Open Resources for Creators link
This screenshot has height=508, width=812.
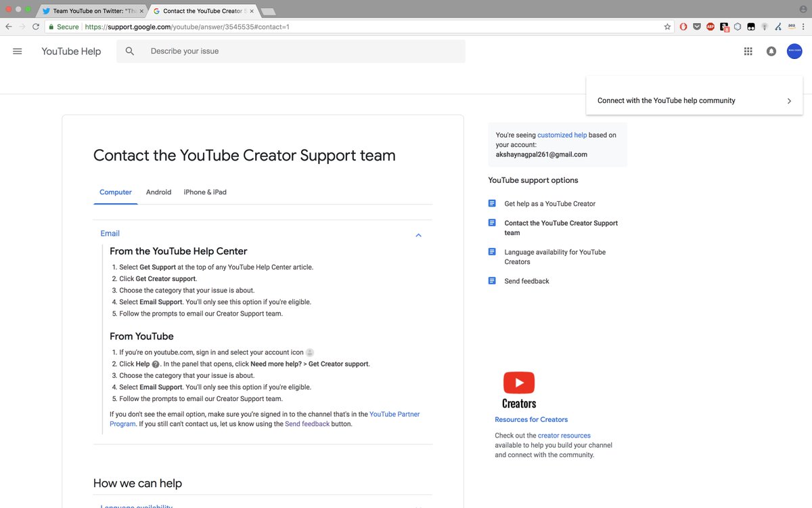pos(531,420)
